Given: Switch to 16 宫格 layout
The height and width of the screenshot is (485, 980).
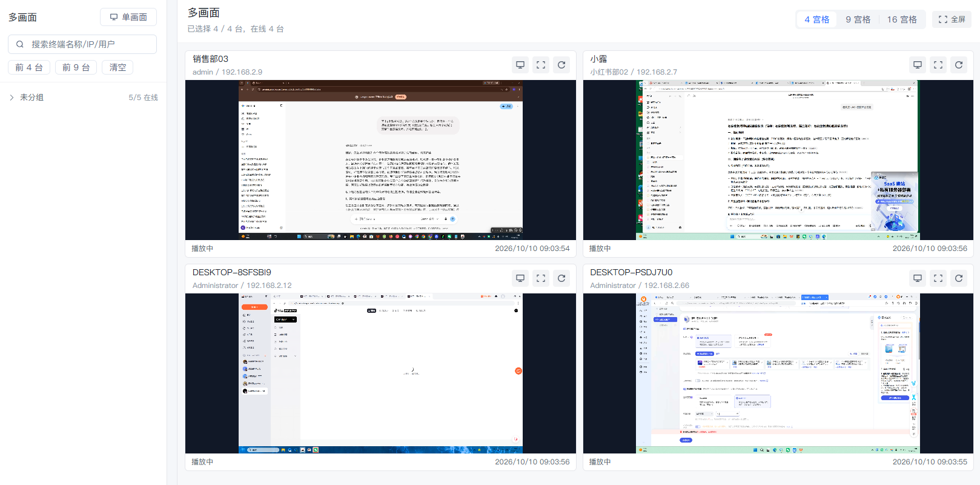Looking at the screenshot, I should pos(902,19).
